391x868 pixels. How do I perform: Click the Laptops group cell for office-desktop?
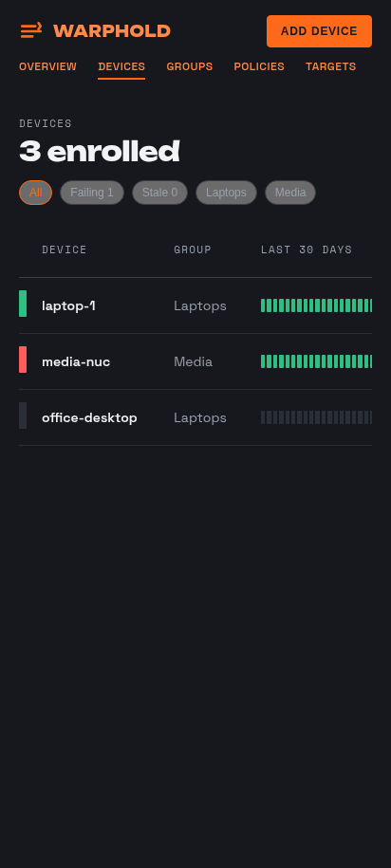point(200,417)
